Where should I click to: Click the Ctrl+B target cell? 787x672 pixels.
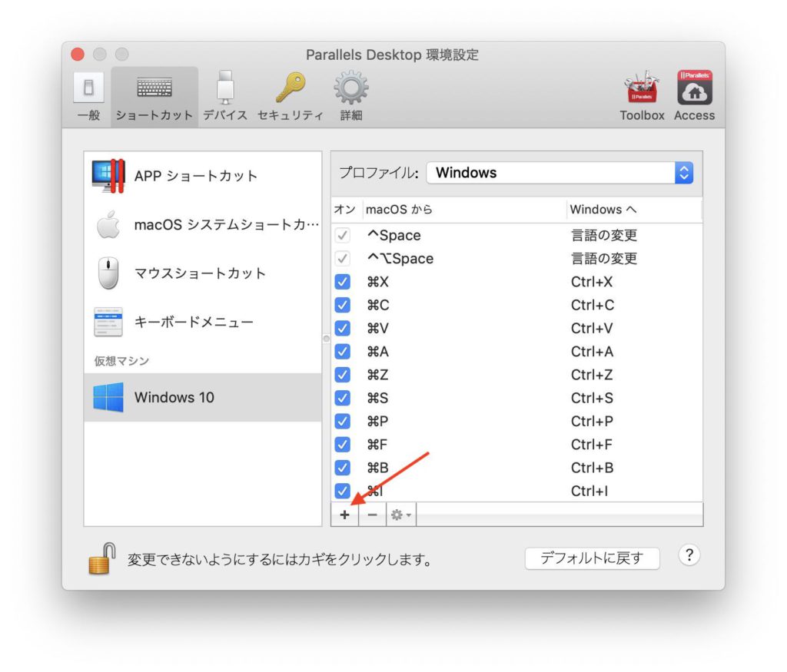(x=593, y=468)
